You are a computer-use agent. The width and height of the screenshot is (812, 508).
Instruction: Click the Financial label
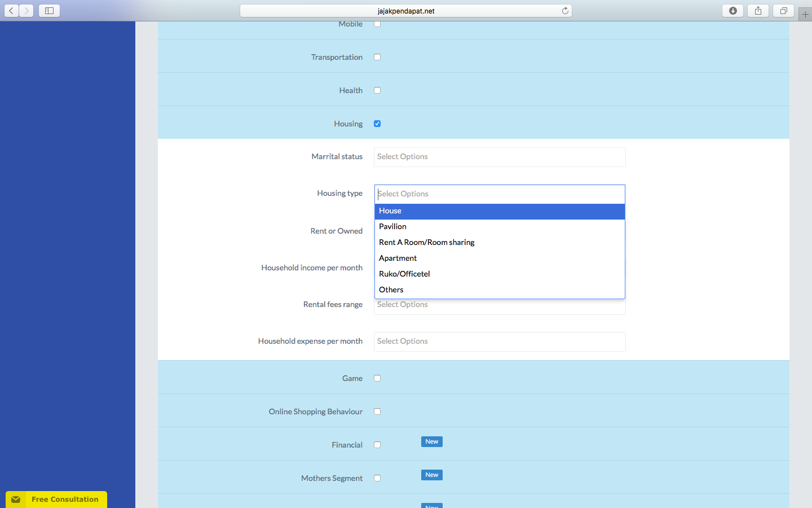[347, 445]
